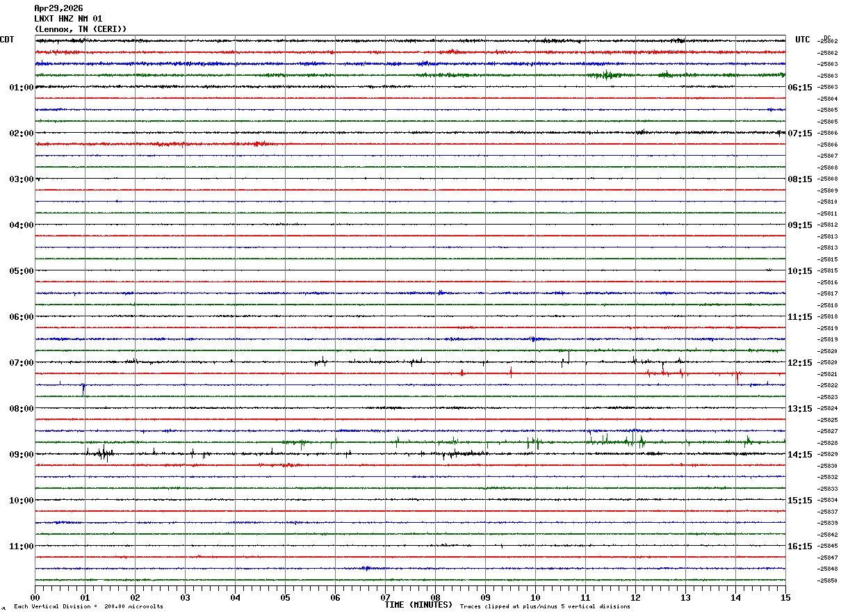This screenshot has height=616, width=841.
Task: Click the DC offset value "-25821"
Action: pyautogui.click(x=828, y=374)
